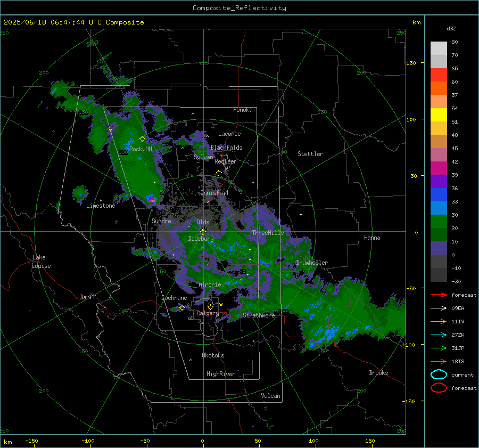479x448 pixels.
Task: Click the forecast label beside the red arrow
Action: 464,295
